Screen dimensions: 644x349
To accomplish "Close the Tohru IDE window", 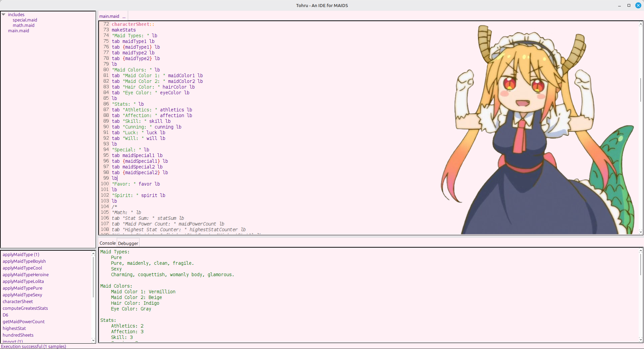I will [x=638, y=5].
